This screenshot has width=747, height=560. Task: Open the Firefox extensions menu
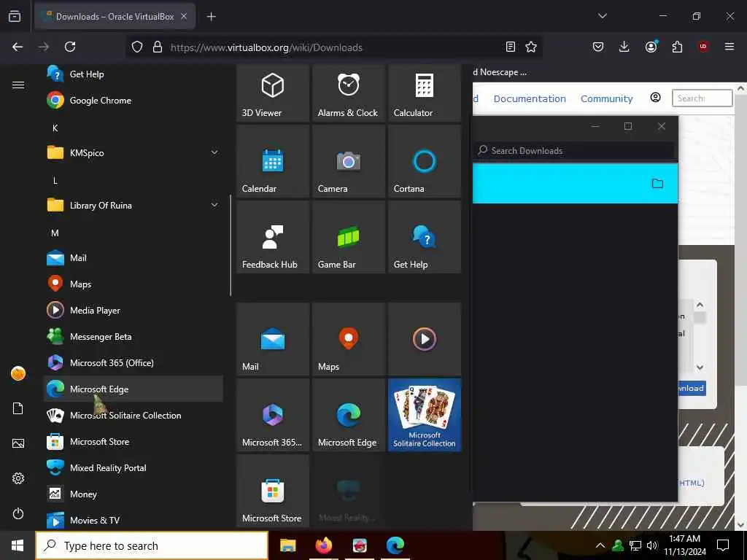(677, 47)
